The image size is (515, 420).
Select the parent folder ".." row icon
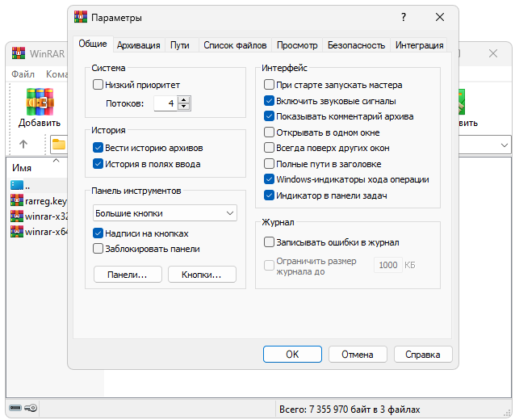tap(17, 185)
